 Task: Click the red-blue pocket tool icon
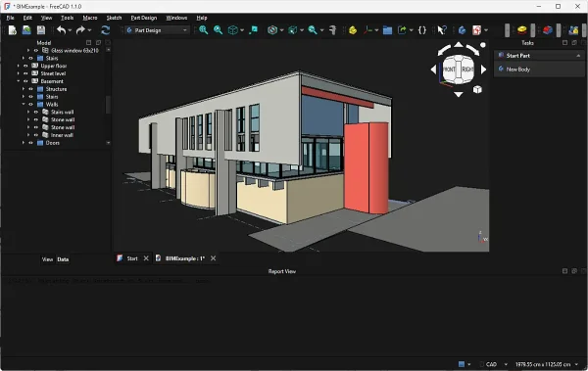coord(548,30)
